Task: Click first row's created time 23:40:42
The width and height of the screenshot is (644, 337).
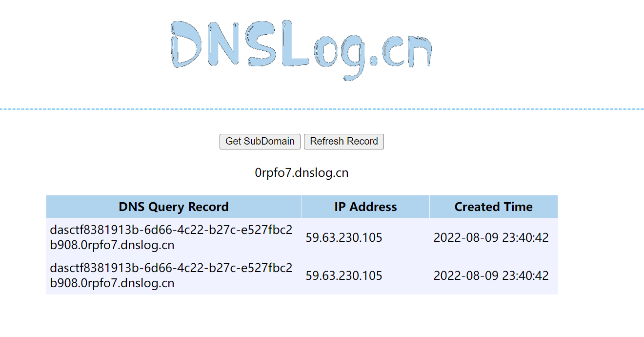Action: coord(491,238)
